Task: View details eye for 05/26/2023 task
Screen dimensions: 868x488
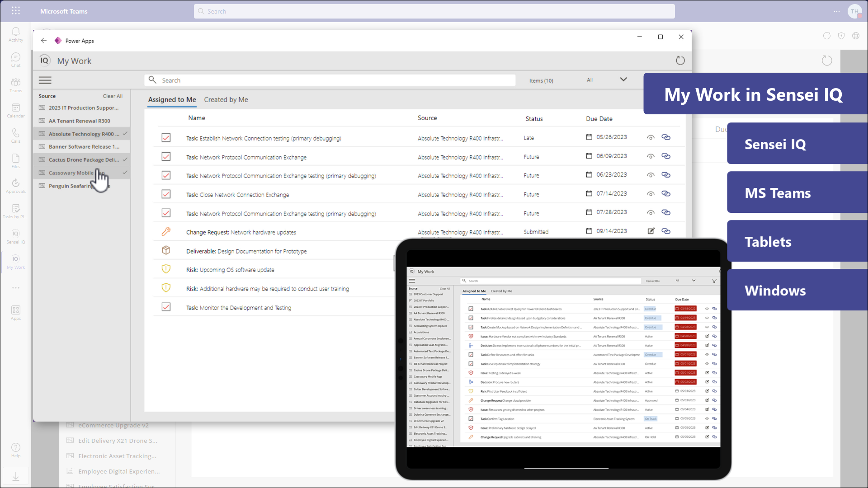Action: [x=651, y=138]
